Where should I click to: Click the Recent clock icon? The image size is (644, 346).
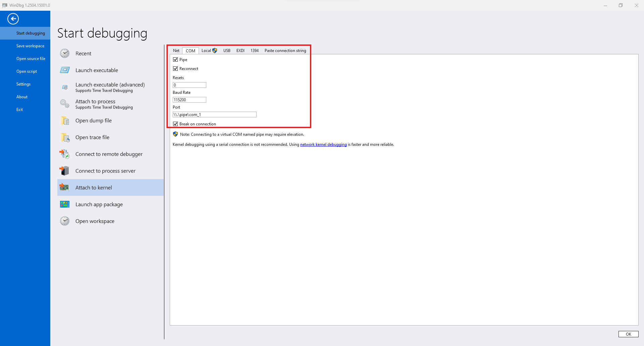(x=65, y=54)
